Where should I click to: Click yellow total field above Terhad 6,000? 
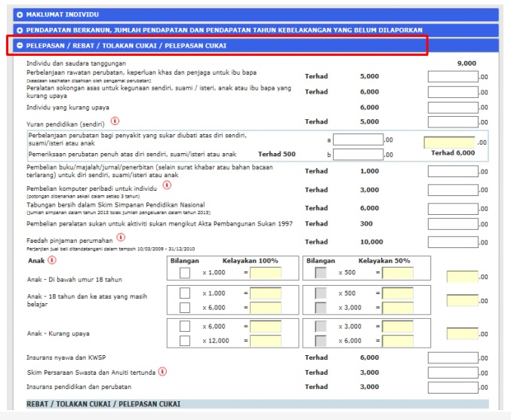(x=449, y=143)
